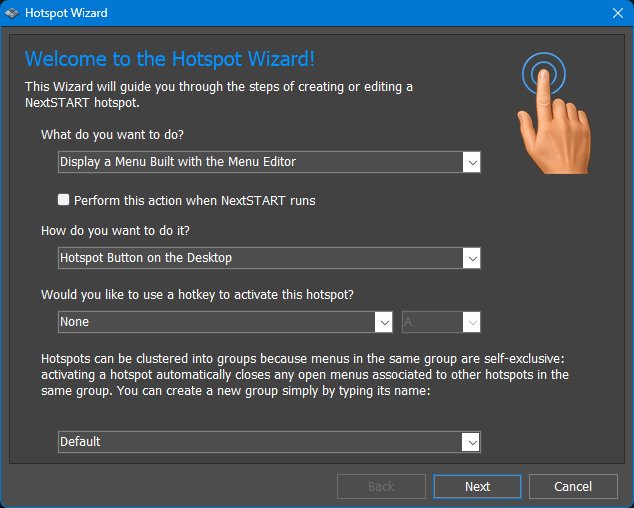Click the Default group name field
This screenshot has width=634, height=508.
(x=269, y=442)
